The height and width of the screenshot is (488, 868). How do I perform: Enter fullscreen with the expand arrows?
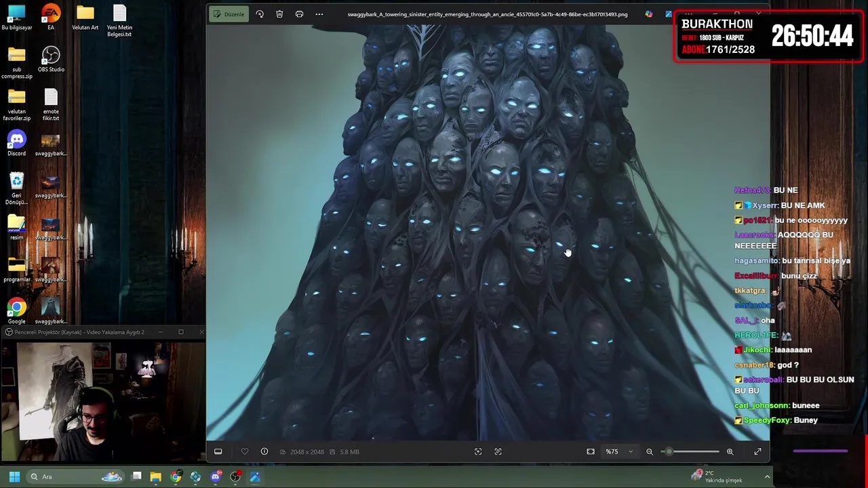757,451
